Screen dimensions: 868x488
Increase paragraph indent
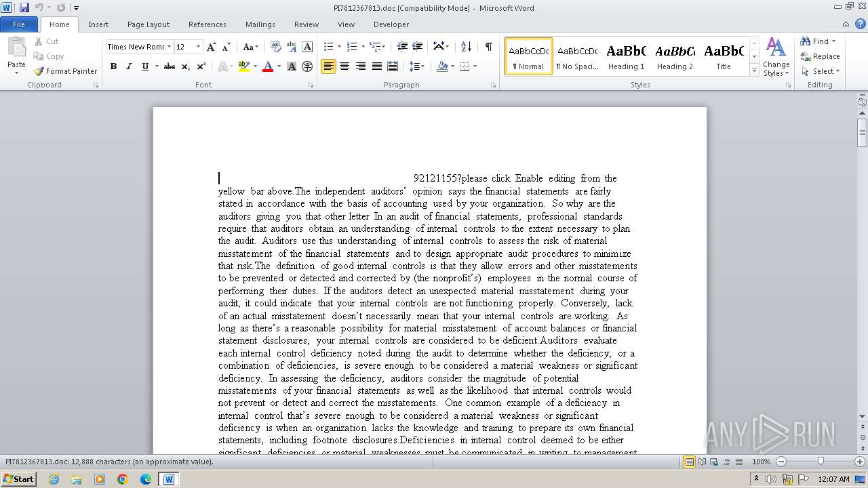418,47
